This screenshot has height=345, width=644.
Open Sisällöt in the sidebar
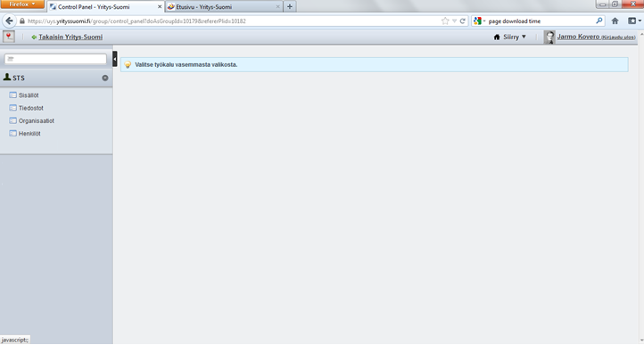(x=29, y=95)
